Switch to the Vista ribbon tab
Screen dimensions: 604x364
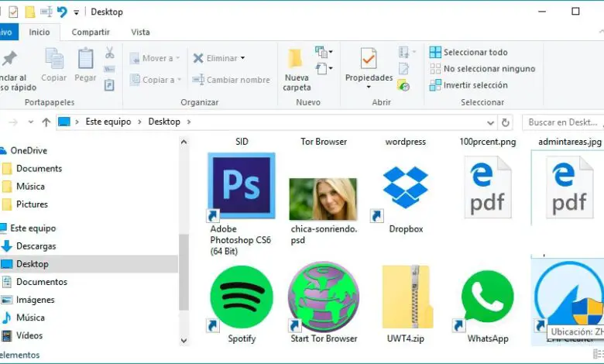tap(140, 32)
